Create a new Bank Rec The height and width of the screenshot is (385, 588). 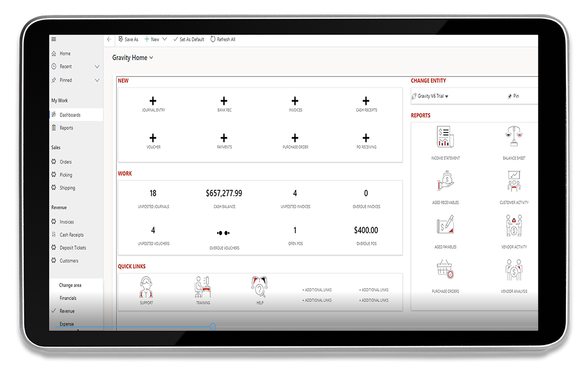224,104
